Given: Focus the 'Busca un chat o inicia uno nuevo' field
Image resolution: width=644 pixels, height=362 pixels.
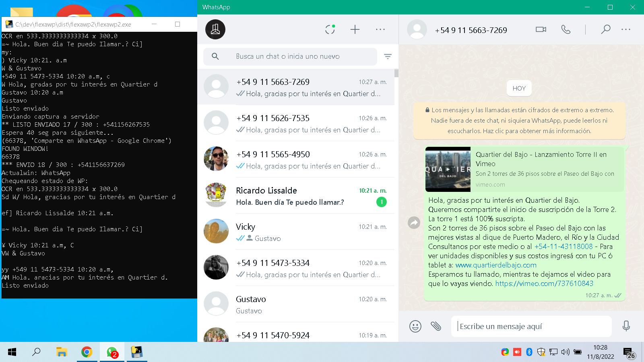Looking at the screenshot, I should [x=290, y=57].
